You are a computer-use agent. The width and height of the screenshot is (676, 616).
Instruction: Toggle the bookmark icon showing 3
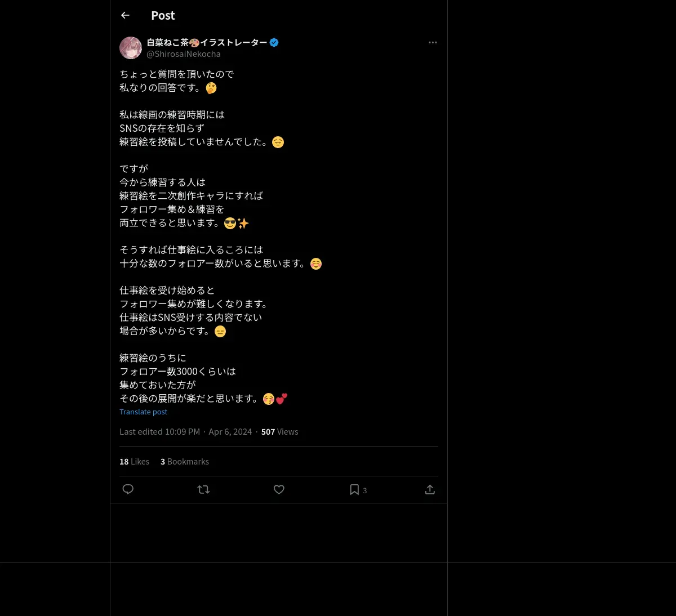tap(358, 489)
